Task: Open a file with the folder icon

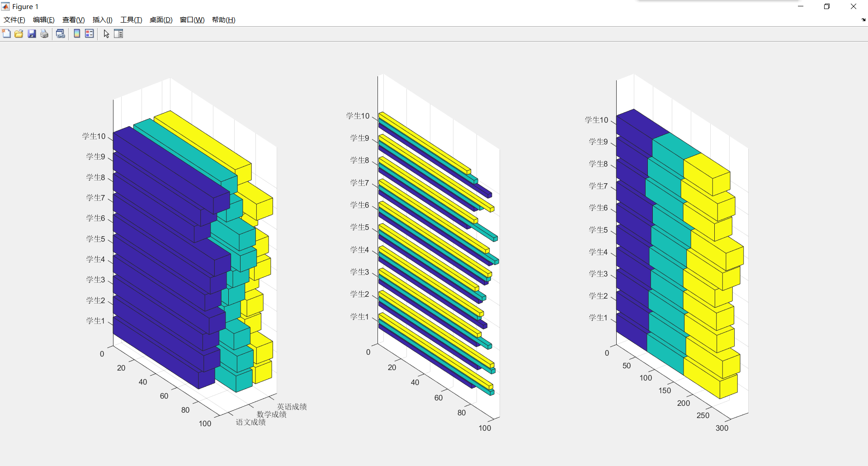Action: (x=19, y=33)
